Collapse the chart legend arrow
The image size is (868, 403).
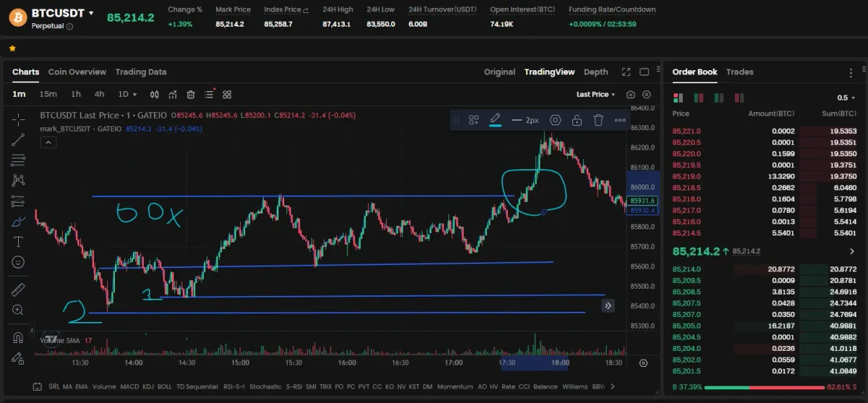[x=48, y=143]
